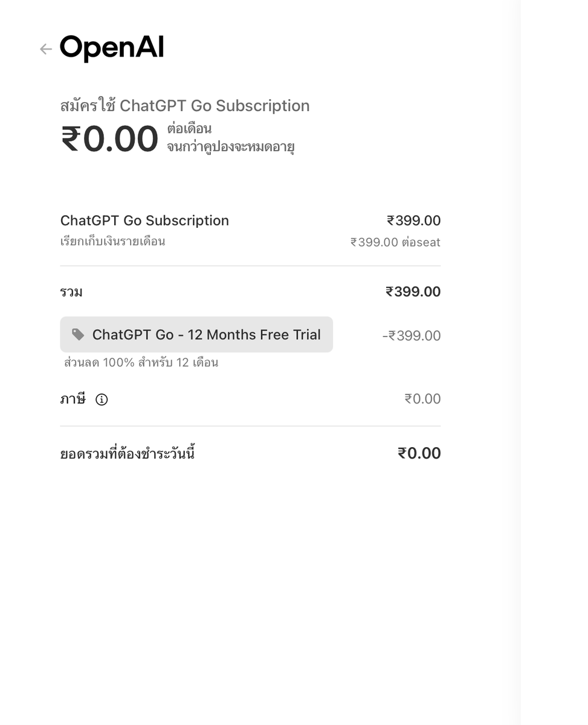Click the ส่วนลด 100% สำหรับ 12 เดือน text

[x=141, y=362]
